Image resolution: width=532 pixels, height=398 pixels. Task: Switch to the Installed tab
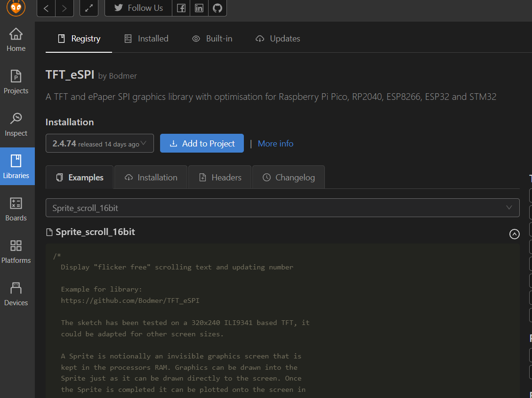146,39
